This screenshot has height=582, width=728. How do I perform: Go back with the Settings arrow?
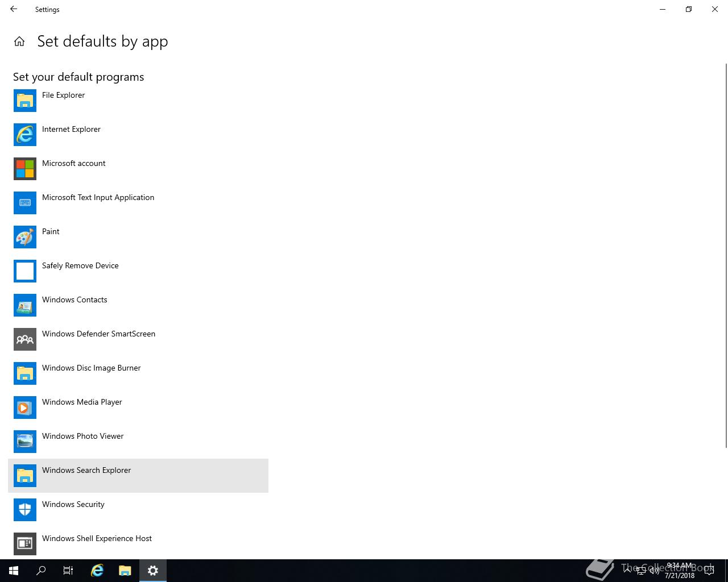tap(14, 9)
